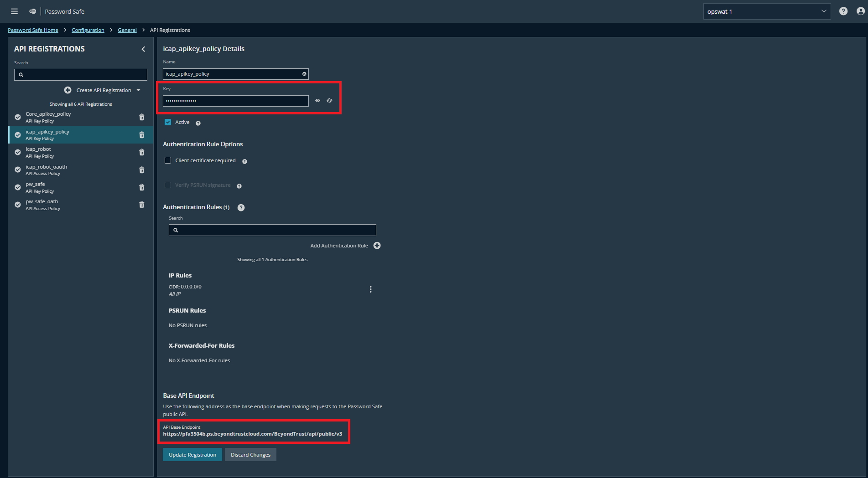
Task: Go to Password Safe Home breadcrumb
Action: point(33,30)
